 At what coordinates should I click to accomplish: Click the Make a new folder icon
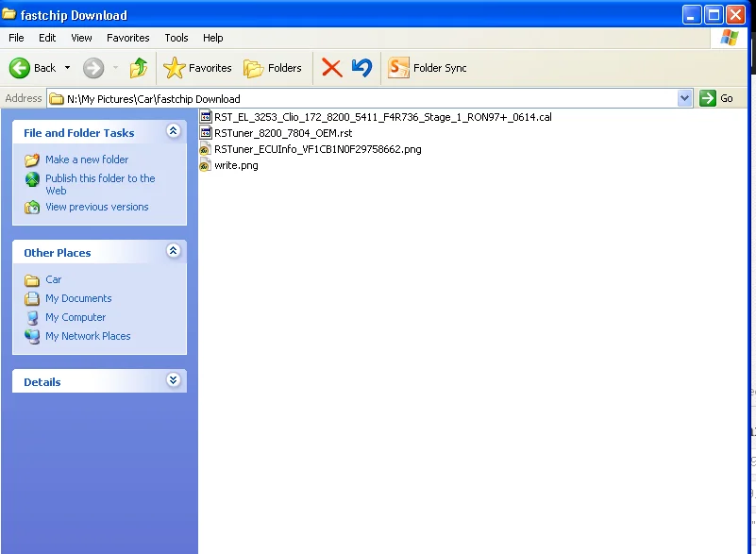pyautogui.click(x=32, y=159)
